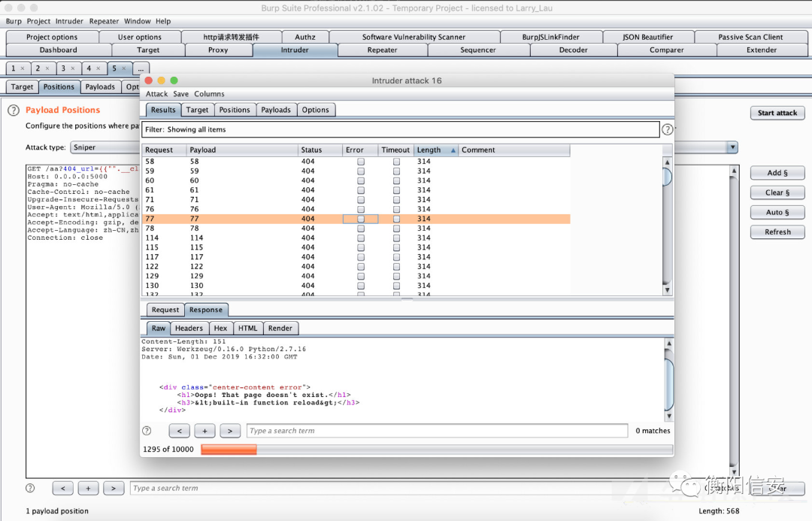Toggle Timeout checkbox for request 71

[397, 200]
